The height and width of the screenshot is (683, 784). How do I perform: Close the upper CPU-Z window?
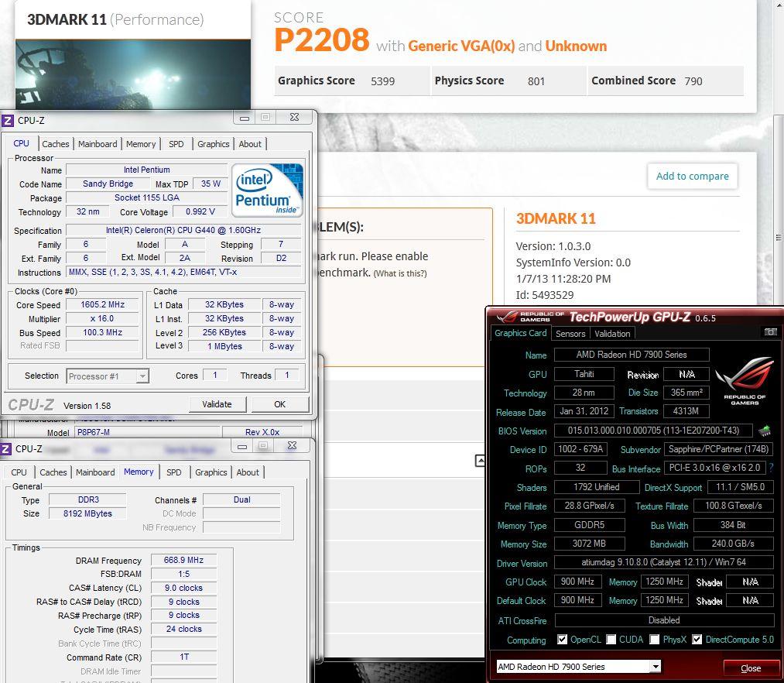[295, 117]
